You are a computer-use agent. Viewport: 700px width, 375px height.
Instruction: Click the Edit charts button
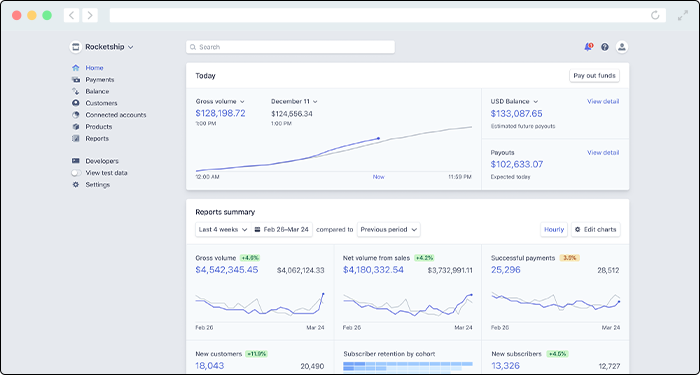click(596, 229)
